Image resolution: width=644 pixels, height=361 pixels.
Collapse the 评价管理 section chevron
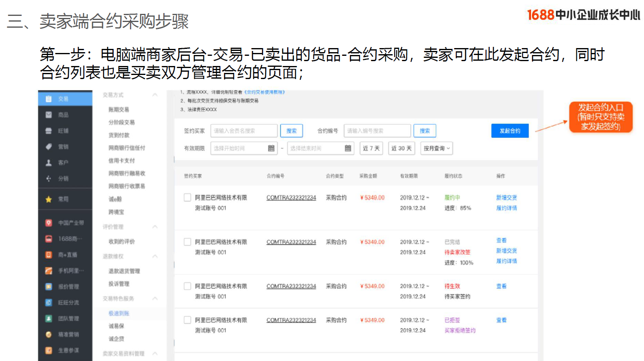(155, 227)
